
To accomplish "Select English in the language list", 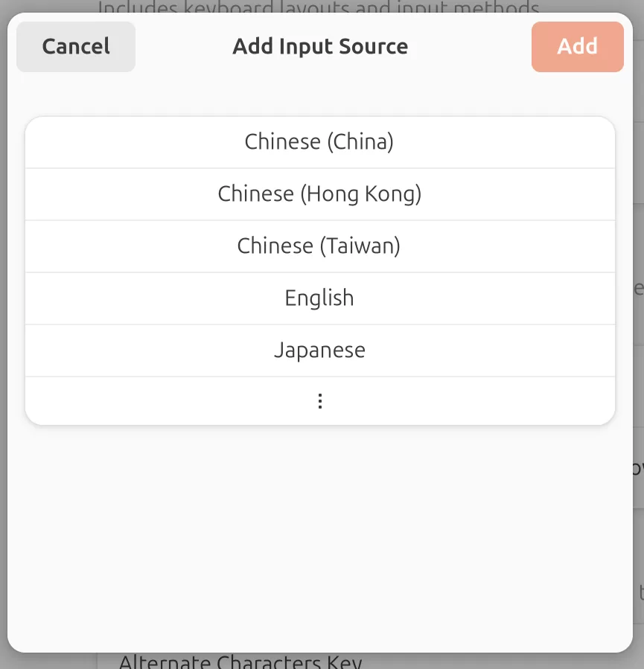I will click(x=319, y=298).
